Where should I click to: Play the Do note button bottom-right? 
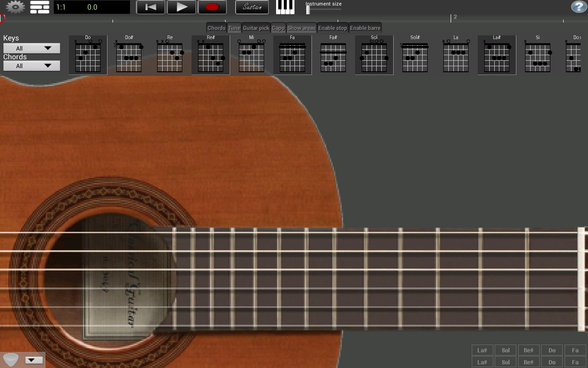point(552,350)
